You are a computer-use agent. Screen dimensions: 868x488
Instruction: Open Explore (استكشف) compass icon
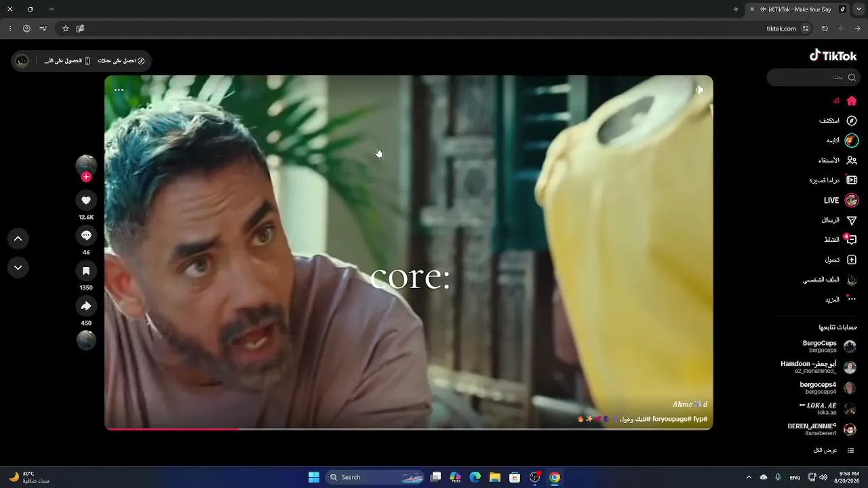point(852,121)
